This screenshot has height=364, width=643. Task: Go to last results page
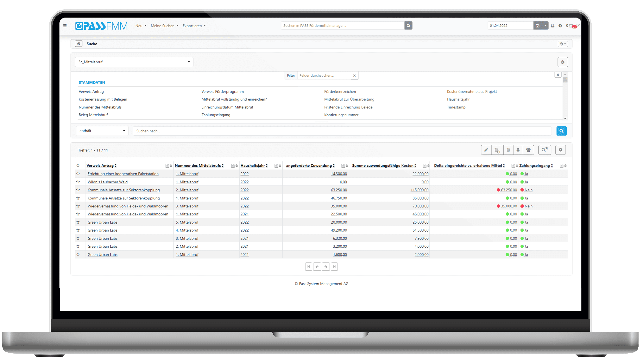click(x=334, y=267)
